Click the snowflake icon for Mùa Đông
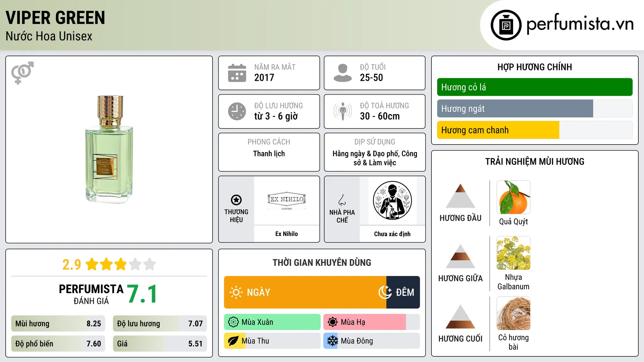This screenshot has width=644, height=362. 333,341
